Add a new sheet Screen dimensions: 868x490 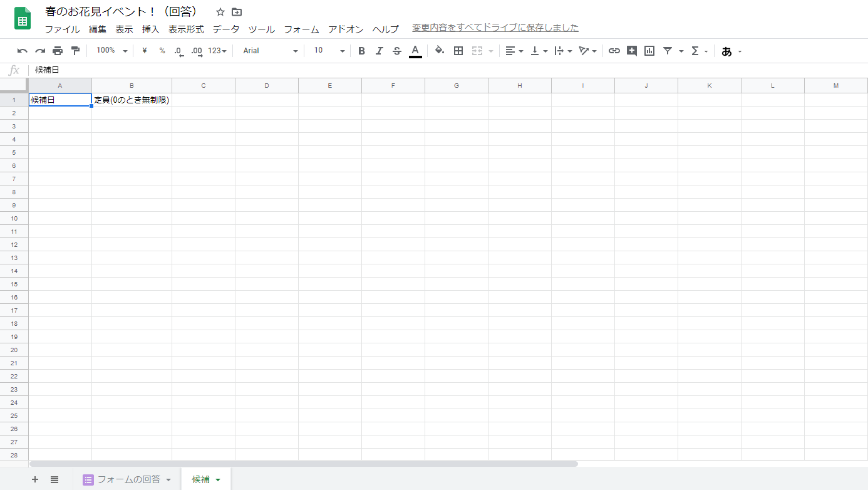pyautogui.click(x=35, y=479)
